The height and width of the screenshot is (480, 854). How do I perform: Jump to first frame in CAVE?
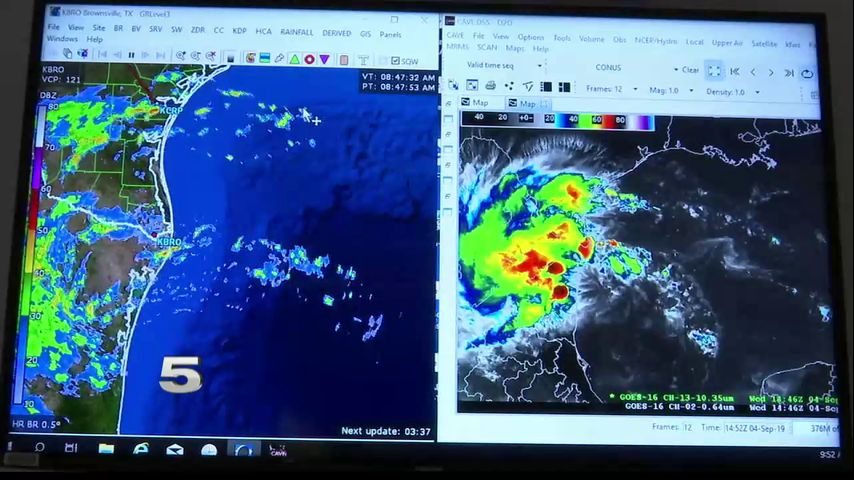[735, 72]
